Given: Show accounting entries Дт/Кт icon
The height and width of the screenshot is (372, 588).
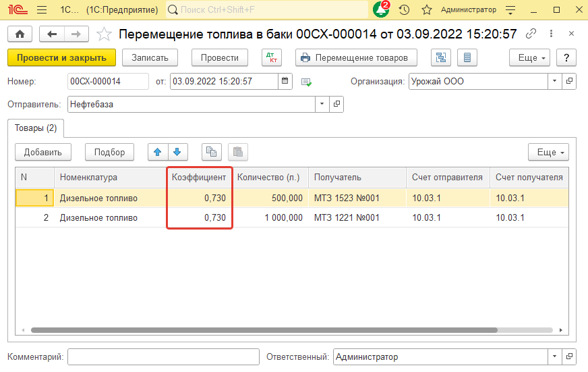Looking at the screenshot, I should 272,57.
